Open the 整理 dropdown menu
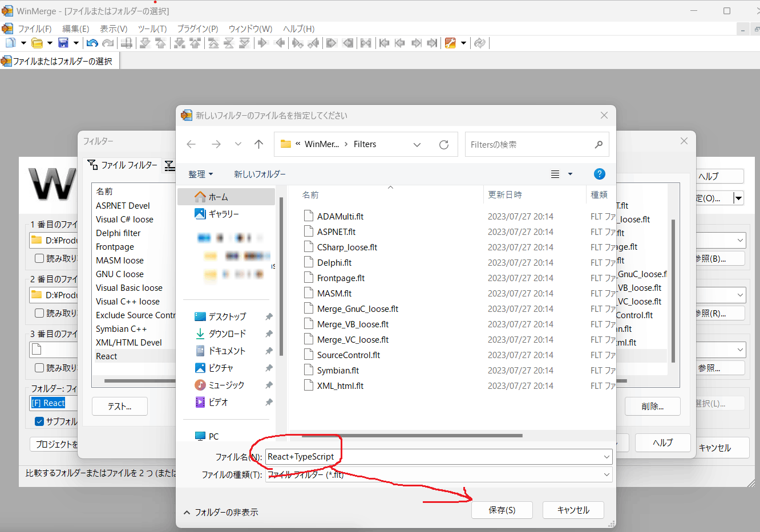 point(200,174)
